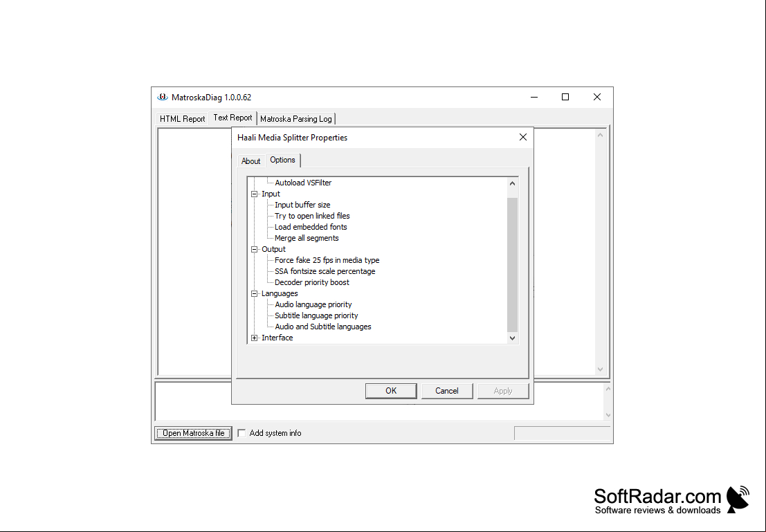766x532 pixels.
Task: Select Try to open linked files
Action: pos(312,216)
